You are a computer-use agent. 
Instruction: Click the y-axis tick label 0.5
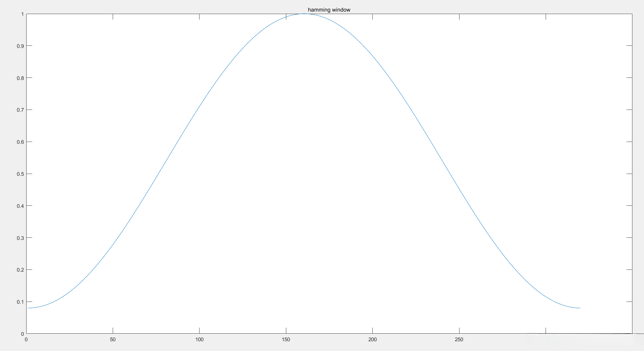[20, 174]
